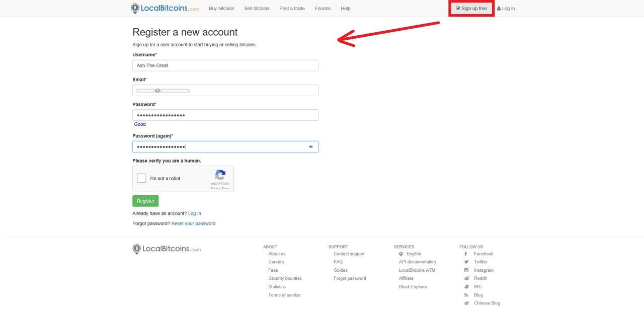The width and height of the screenshot is (644, 310).
Task: Open FAQ footer link
Action: point(338,262)
